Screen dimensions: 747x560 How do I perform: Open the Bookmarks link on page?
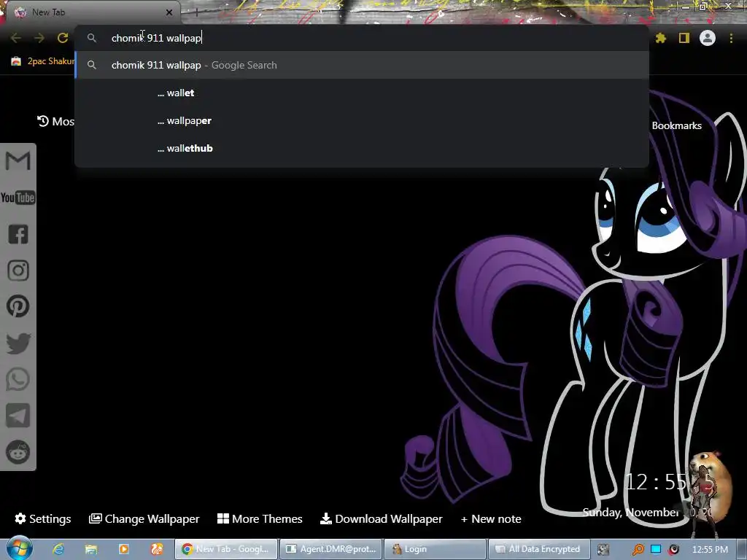pos(676,125)
